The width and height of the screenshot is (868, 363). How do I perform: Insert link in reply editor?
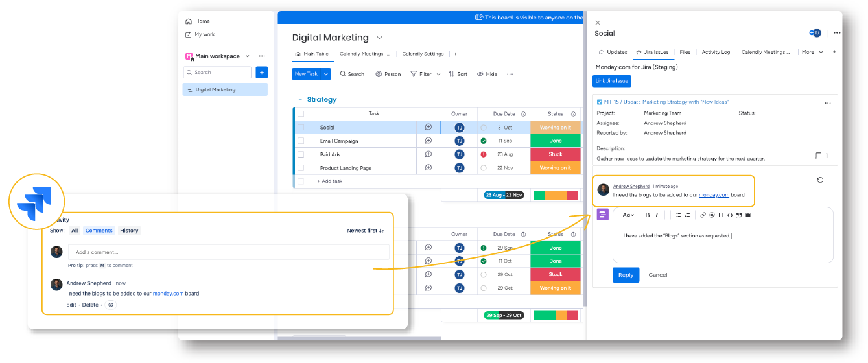[703, 215]
